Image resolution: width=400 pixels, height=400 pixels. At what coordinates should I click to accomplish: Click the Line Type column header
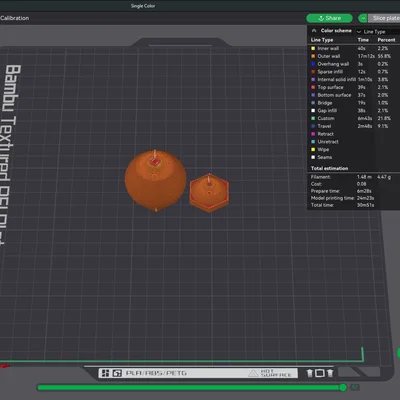322,40
